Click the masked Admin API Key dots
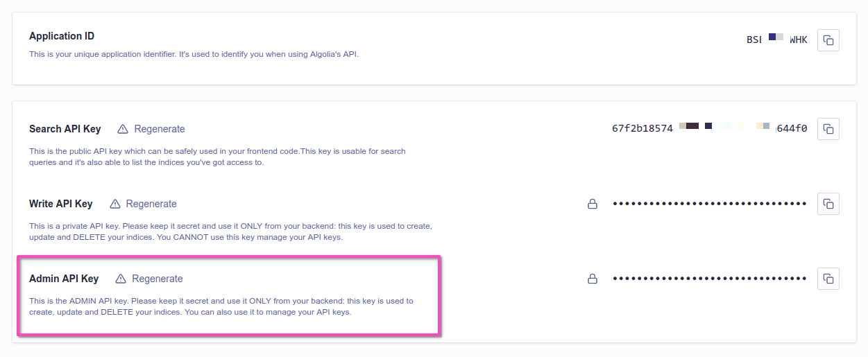The height and width of the screenshot is (357, 868). [709, 279]
